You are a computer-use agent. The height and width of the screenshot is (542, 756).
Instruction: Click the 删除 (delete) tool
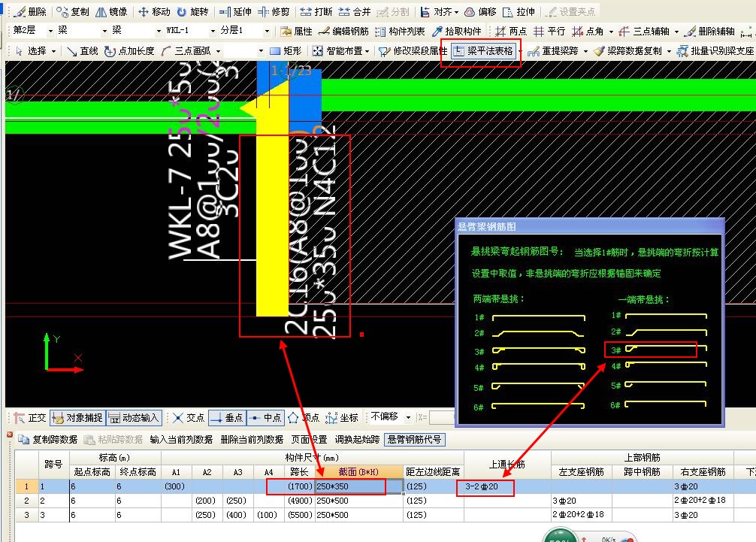[30, 11]
